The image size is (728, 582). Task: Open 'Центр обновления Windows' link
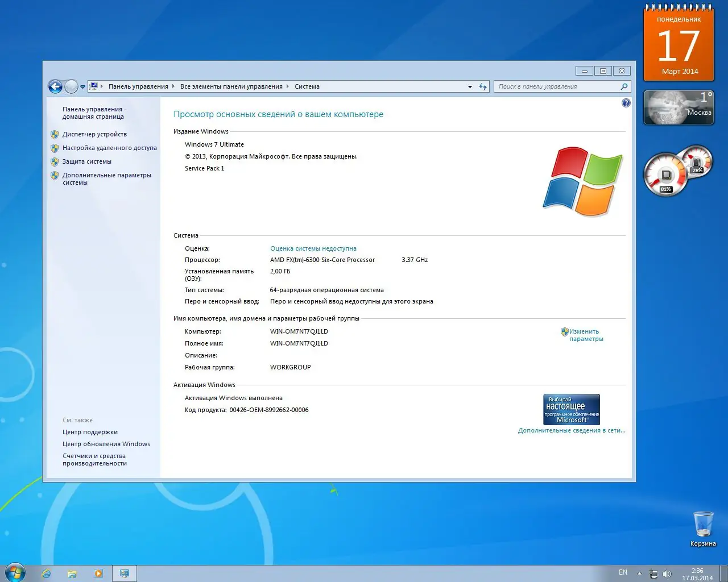tap(106, 444)
